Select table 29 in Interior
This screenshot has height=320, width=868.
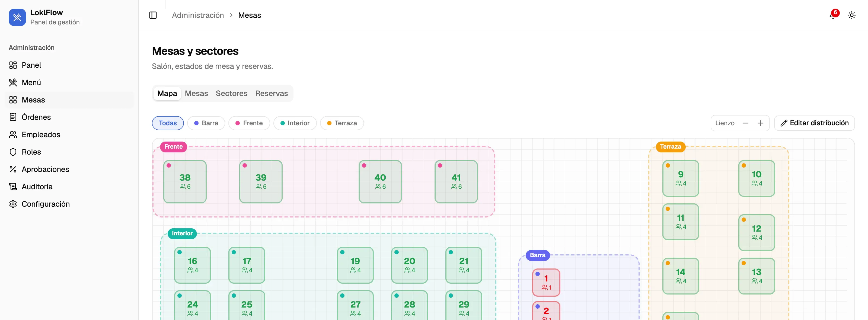[464, 305]
